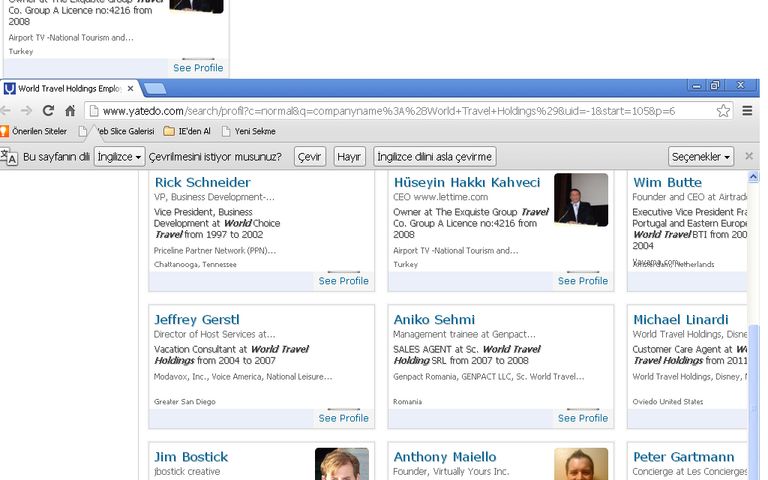The height and width of the screenshot is (480, 768).
Task: Select the World Travel Holdings browser tab
Action: coord(70,89)
